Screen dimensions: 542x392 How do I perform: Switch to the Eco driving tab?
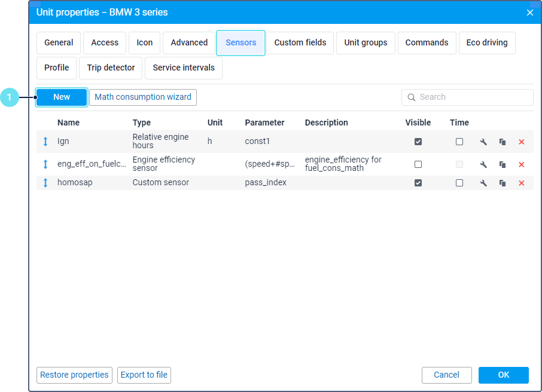(x=486, y=43)
